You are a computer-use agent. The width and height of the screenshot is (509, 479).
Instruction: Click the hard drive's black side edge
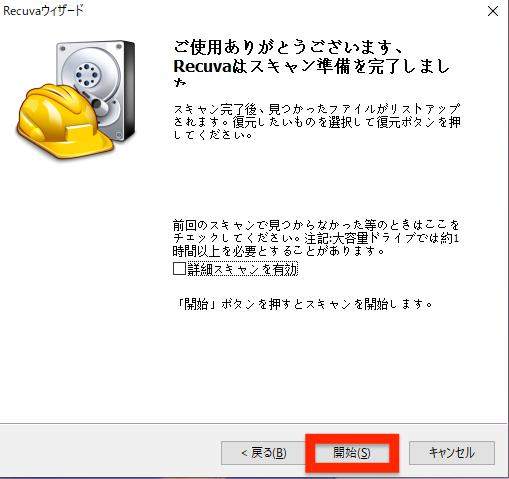coord(129,90)
